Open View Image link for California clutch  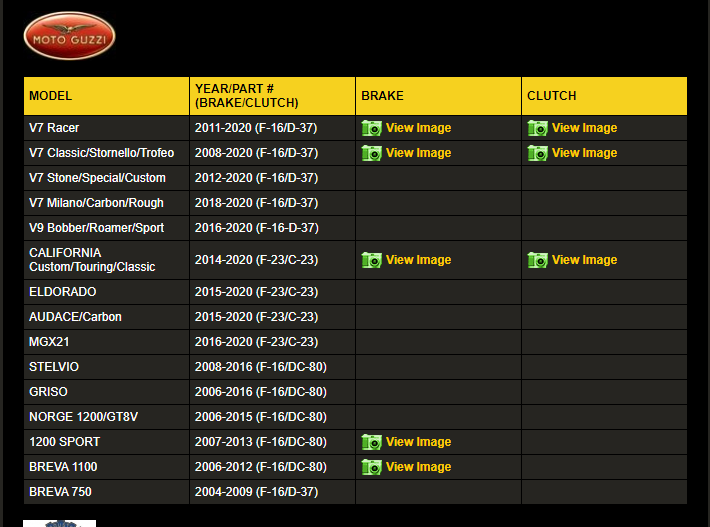click(x=585, y=260)
